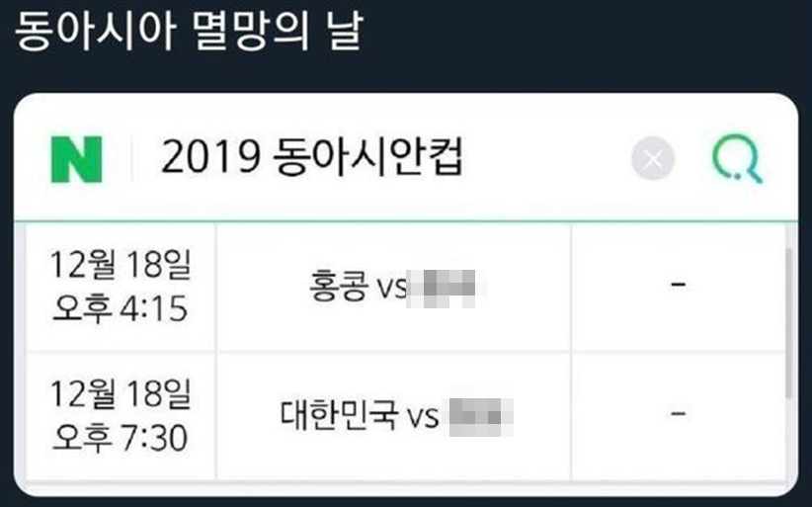Click the score dash for the 대한민국 match
The height and width of the screenshot is (507, 812).
point(679,413)
